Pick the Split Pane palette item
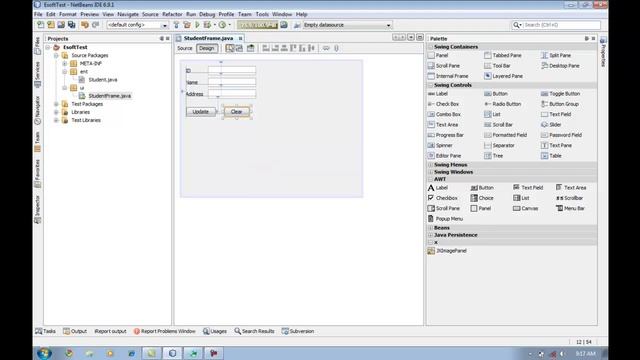 [x=556, y=55]
